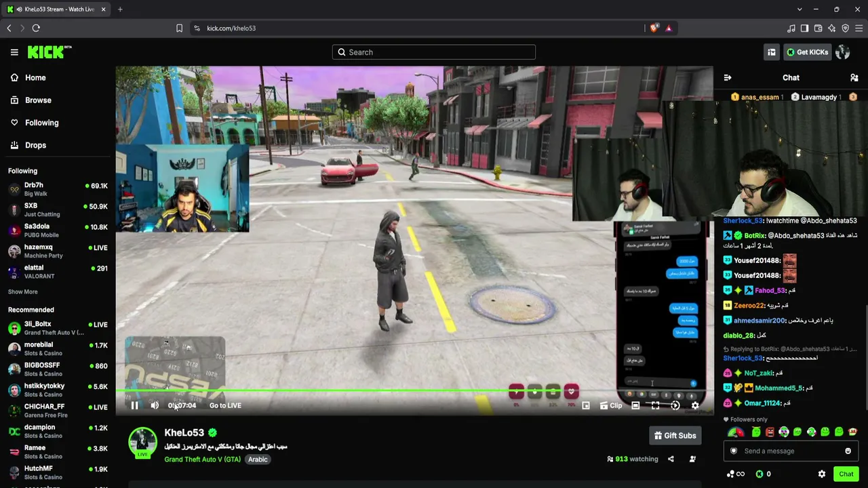Send message with green Chat button
This screenshot has height=488, width=868.
846,474
